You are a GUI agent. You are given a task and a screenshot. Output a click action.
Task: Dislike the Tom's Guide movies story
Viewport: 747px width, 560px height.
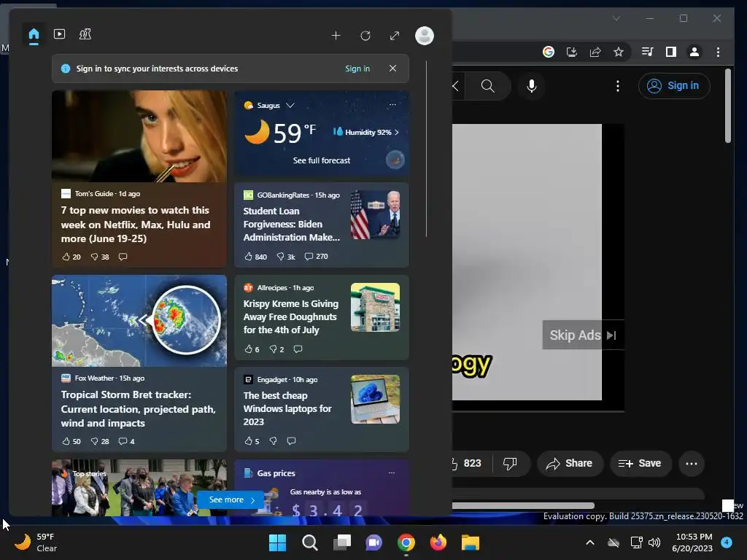click(x=100, y=257)
